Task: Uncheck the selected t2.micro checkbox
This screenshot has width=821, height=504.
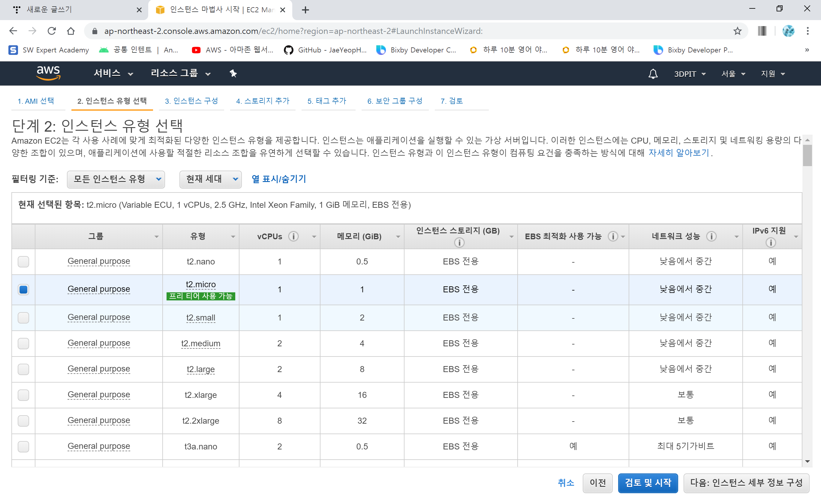Action: coord(23,289)
